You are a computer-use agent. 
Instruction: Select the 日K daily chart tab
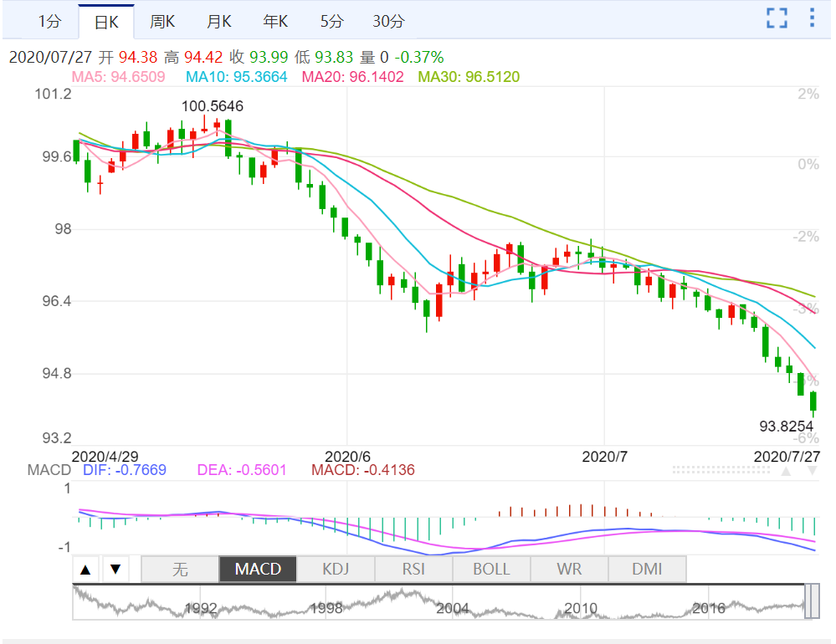(106, 22)
